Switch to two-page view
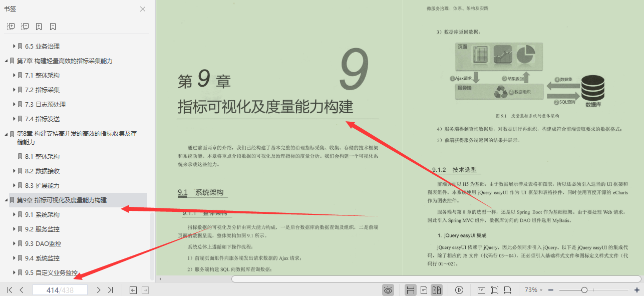Image resolution: width=644 pixels, height=296 pixels. tap(437, 290)
